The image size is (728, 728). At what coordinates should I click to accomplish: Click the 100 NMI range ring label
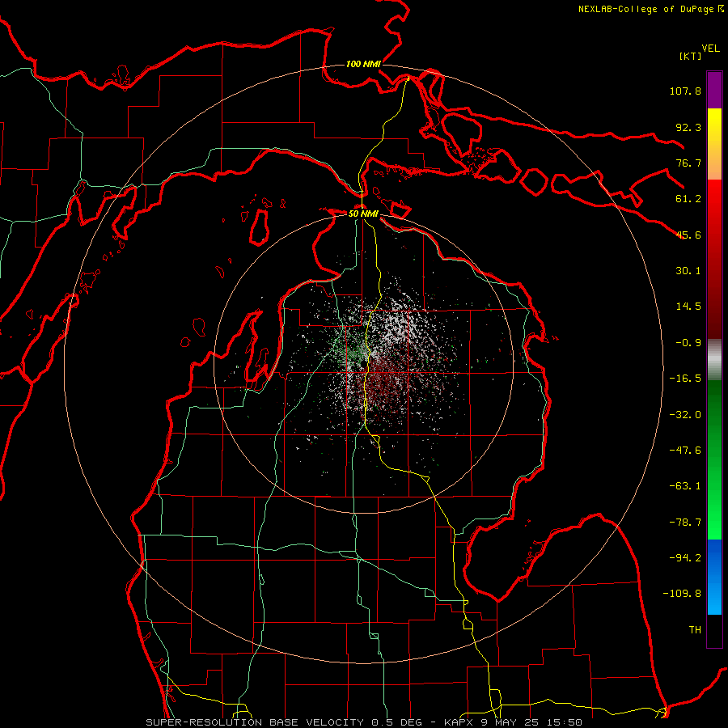[363, 64]
